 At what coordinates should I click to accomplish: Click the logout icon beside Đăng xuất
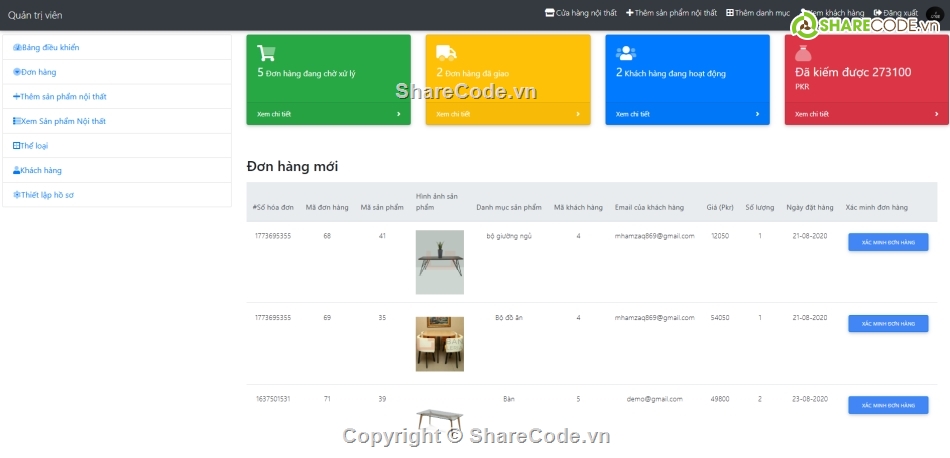coord(877,13)
